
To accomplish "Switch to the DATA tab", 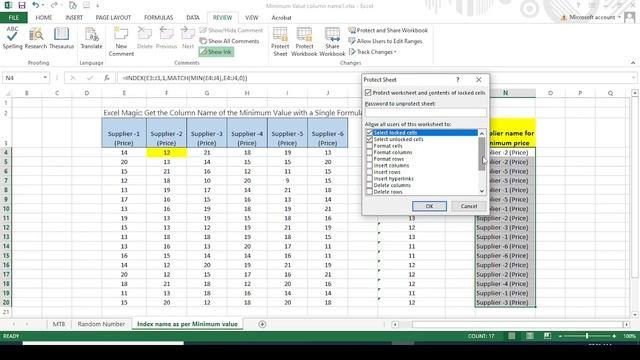I will pos(193,18).
